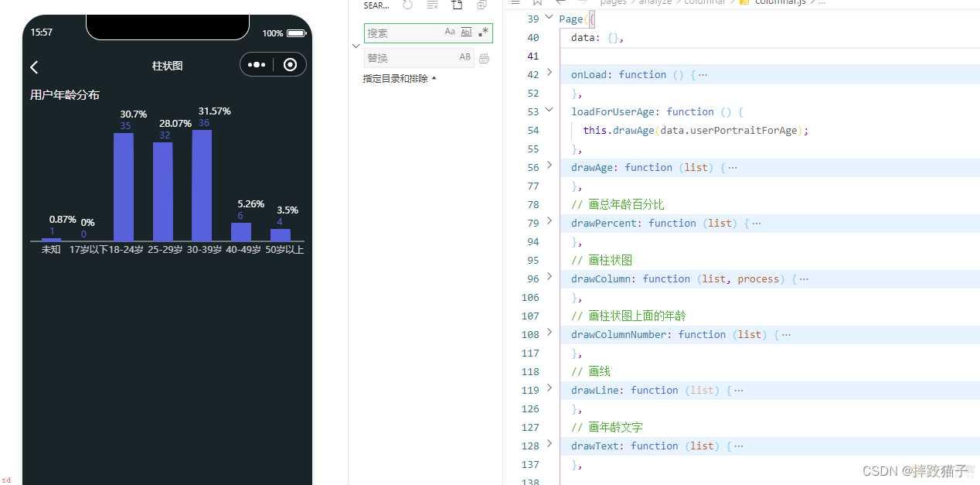Tap the back arrow in the simulator header

coord(34,67)
